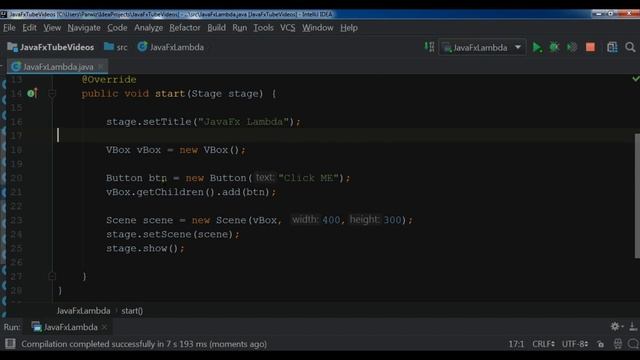Select the JavaFxLambda.java editor tab
This screenshot has width=640, height=360.
pos(58,67)
